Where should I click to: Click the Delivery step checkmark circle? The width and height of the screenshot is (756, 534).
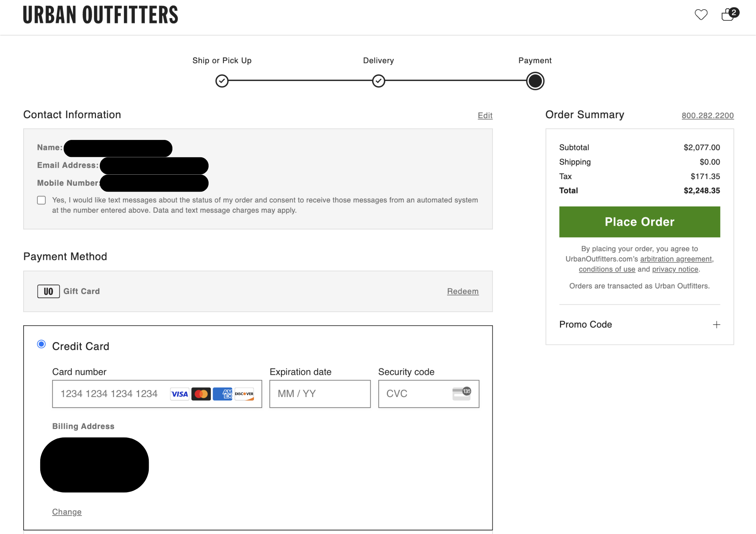coord(378,81)
